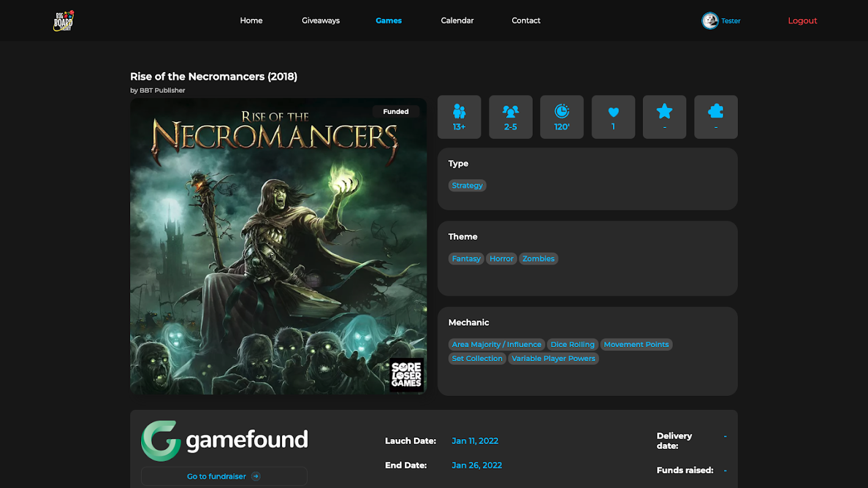Click the minimum age 13+ icon tile
This screenshot has height=488, width=868.
point(459,117)
